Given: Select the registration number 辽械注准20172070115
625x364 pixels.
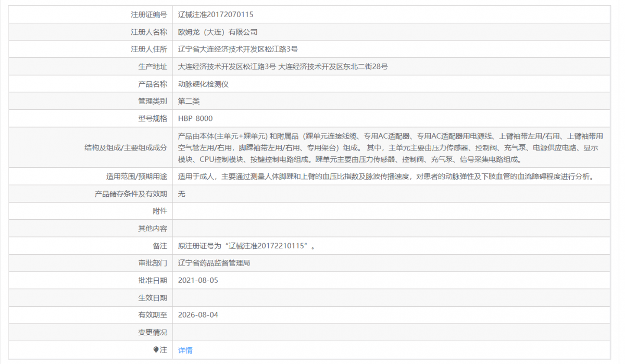Looking at the screenshot, I should (215, 14).
